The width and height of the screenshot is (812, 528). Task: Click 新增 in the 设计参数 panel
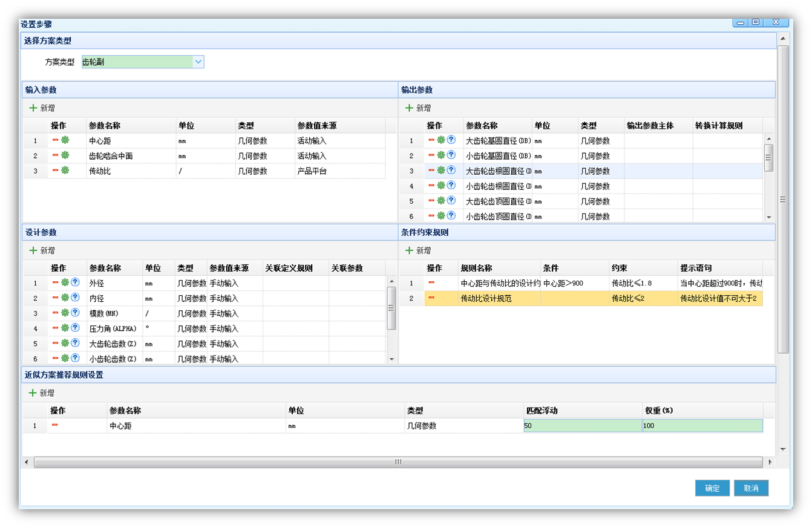(x=42, y=250)
